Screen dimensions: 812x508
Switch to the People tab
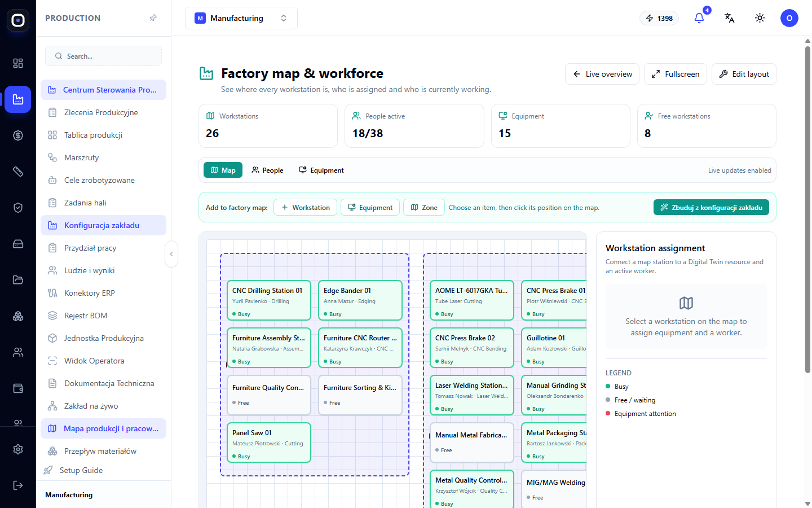click(267, 170)
